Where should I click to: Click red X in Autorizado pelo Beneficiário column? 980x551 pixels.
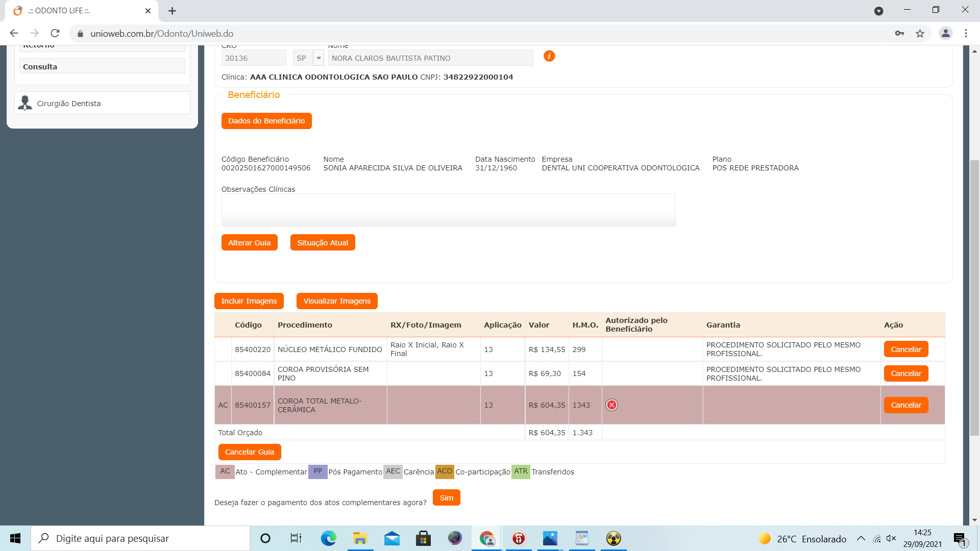(x=611, y=405)
